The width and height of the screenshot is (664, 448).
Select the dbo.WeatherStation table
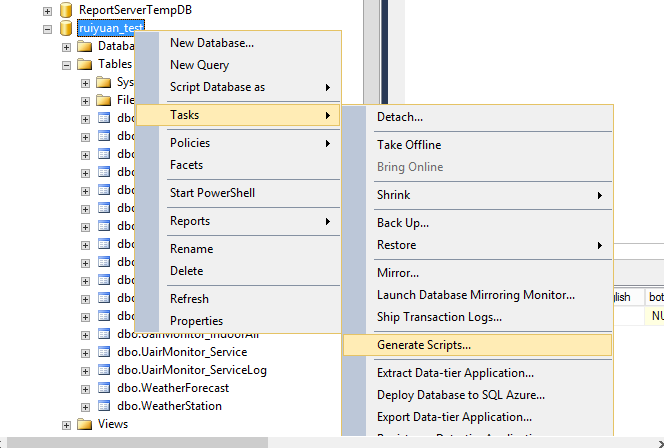[169, 406]
